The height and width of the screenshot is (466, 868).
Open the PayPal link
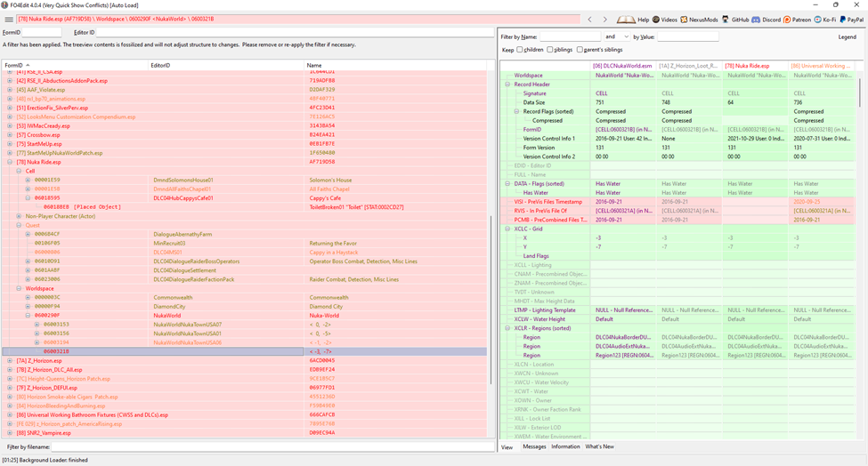[x=851, y=20]
